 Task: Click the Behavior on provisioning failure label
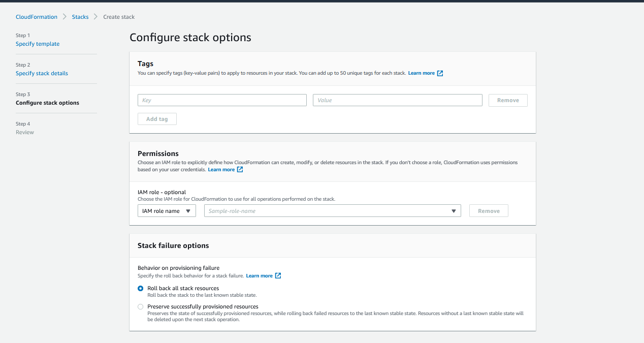point(179,268)
